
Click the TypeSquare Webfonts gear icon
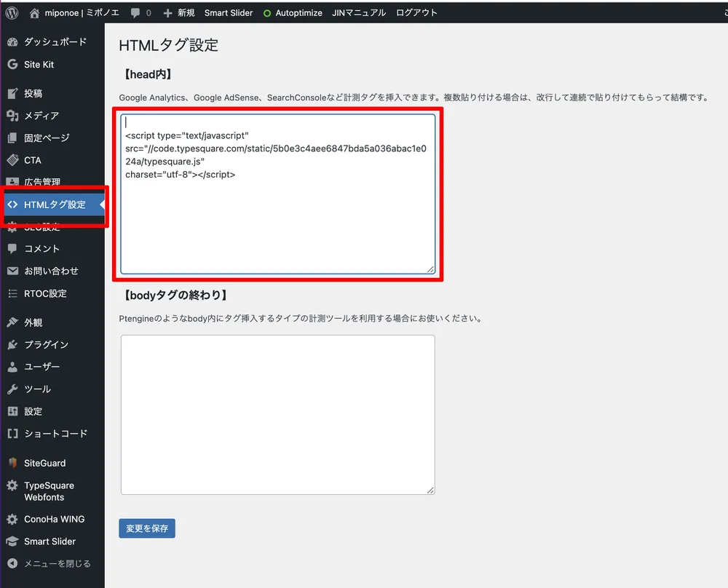click(x=12, y=485)
